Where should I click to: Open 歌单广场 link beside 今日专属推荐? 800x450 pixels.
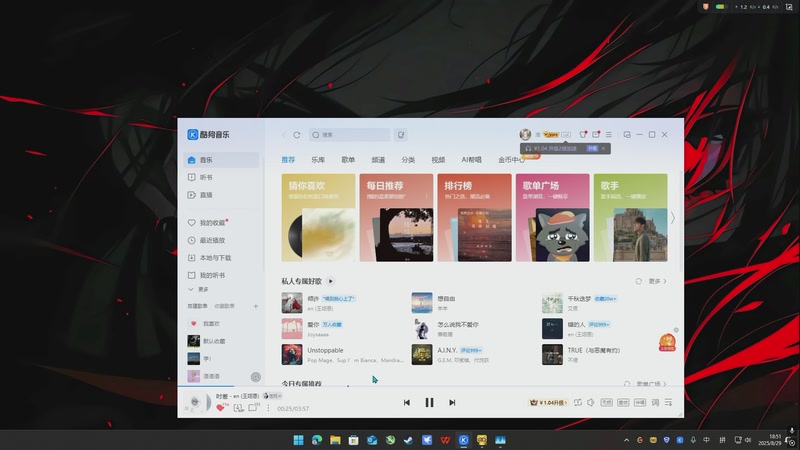click(651, 384)
